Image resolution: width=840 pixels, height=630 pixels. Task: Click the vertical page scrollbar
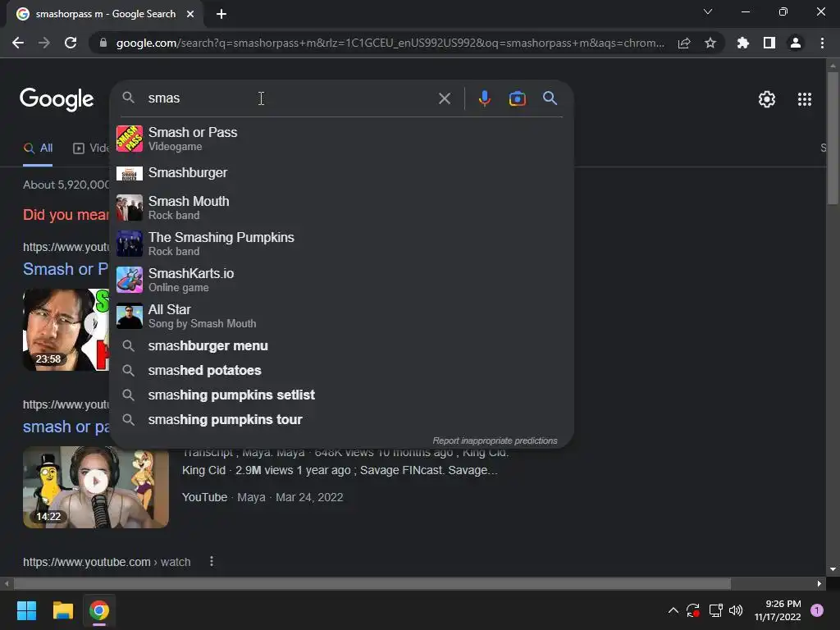(x=833, y=138)
